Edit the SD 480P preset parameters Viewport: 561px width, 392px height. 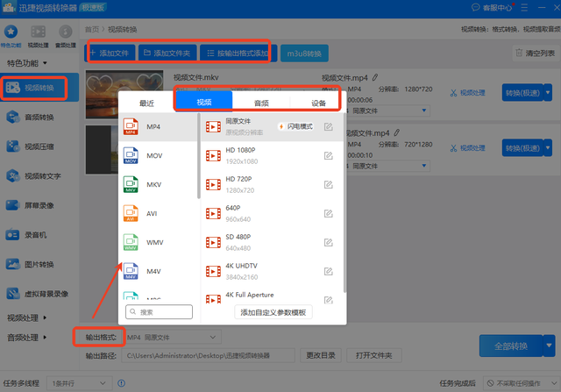pos(329,243)
